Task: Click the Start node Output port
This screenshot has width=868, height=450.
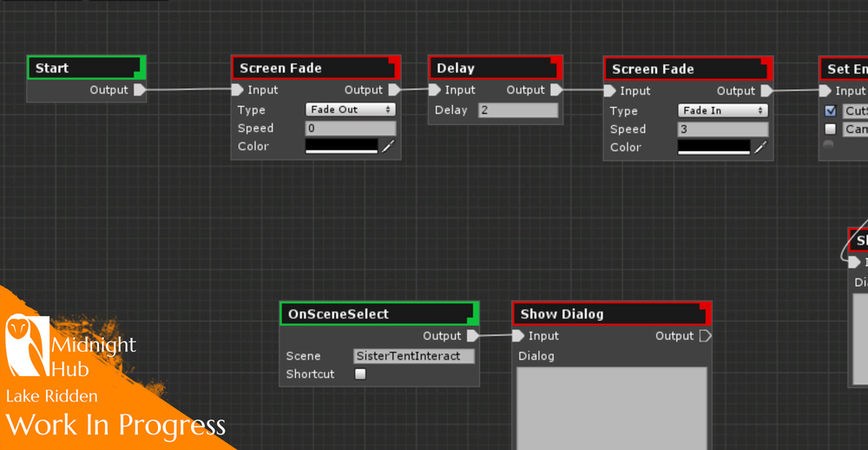Action: pyautogui.click(x=139, y=89)
